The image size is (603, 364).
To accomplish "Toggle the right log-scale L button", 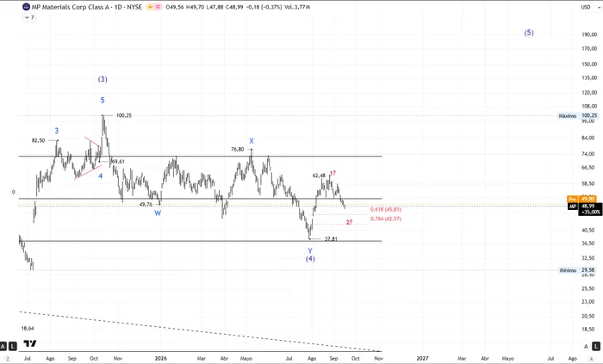I will tap(597, 346).
